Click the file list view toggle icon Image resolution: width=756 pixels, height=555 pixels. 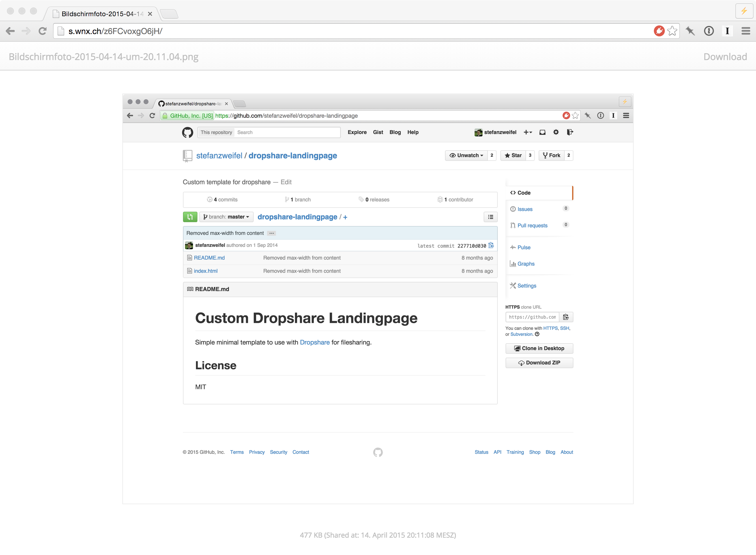491,217
